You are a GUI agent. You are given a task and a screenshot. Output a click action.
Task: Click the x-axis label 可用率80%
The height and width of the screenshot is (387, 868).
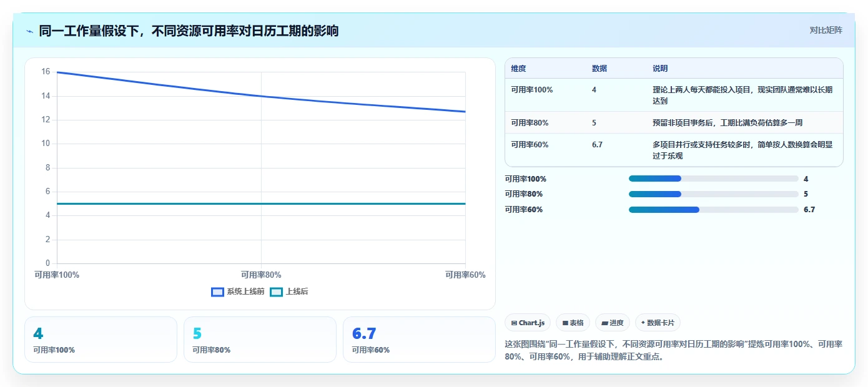(261, 275)
